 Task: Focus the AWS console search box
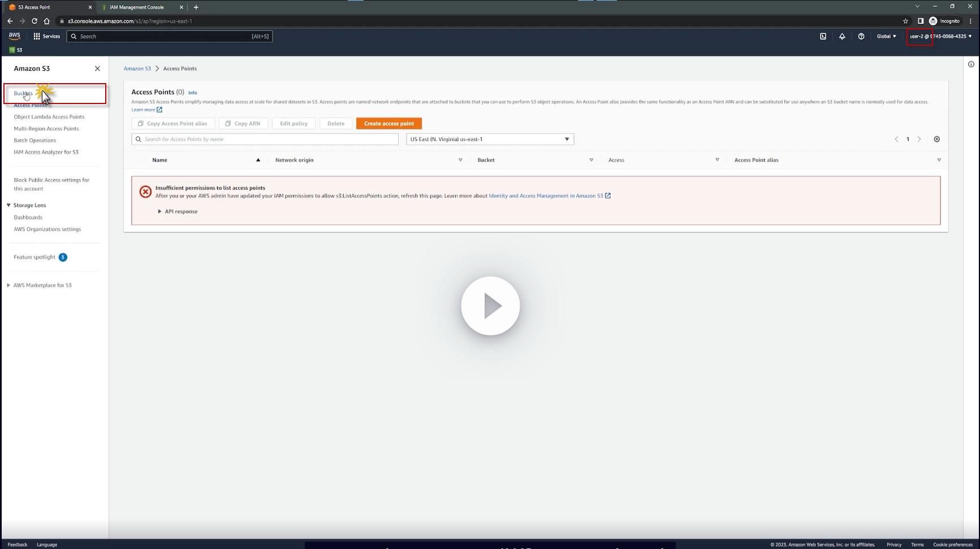(170, 36)
